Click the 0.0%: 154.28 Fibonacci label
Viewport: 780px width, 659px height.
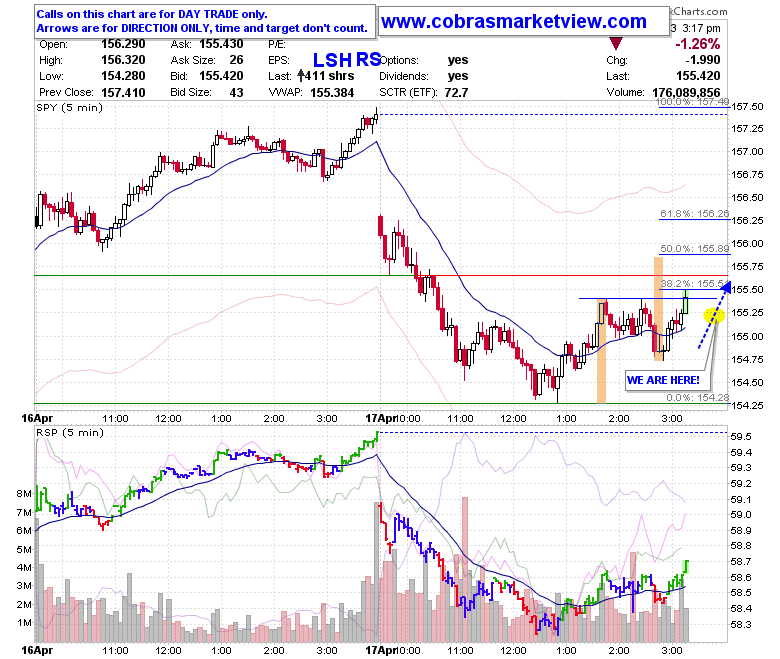coord(697,397)
